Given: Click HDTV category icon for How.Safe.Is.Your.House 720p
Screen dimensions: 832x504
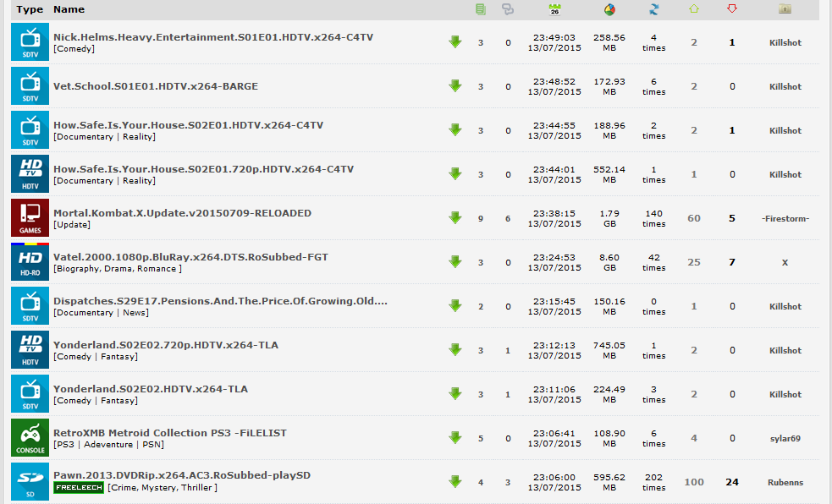Looking at the screenshot, I should [30, 174].
